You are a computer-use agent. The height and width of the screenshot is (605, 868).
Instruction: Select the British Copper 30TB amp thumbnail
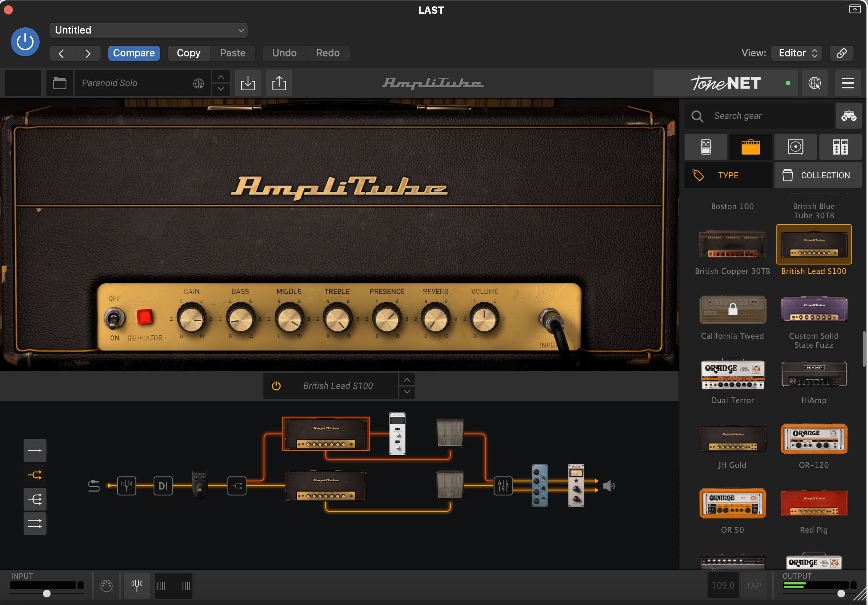pos(732,245)
